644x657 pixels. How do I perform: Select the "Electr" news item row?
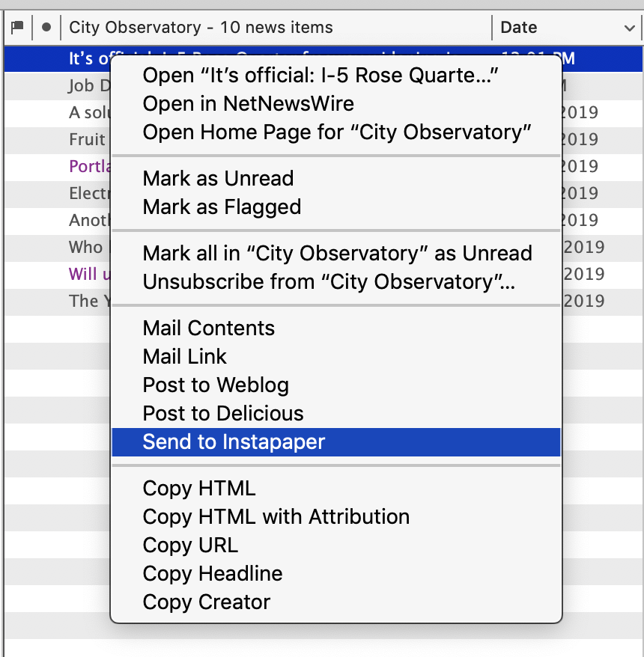pos(57,194)
